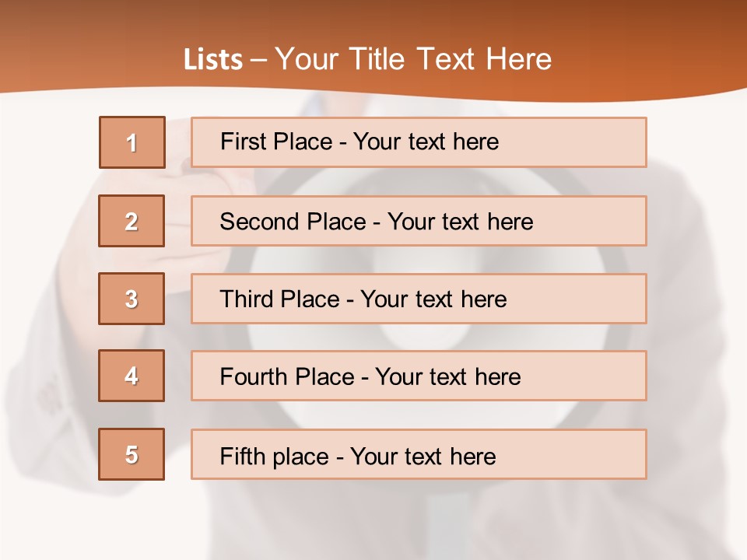Click the number 5 box

pyautogui.click(x=132, y=454)
